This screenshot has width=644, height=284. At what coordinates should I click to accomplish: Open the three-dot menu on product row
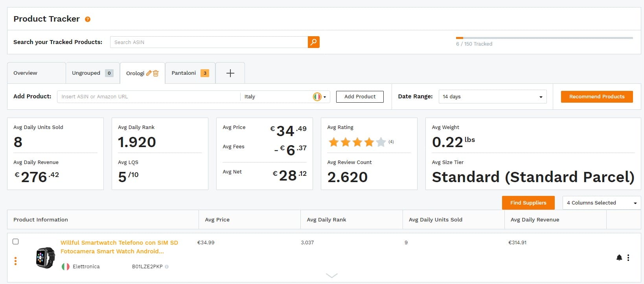[x=628, y=258]
